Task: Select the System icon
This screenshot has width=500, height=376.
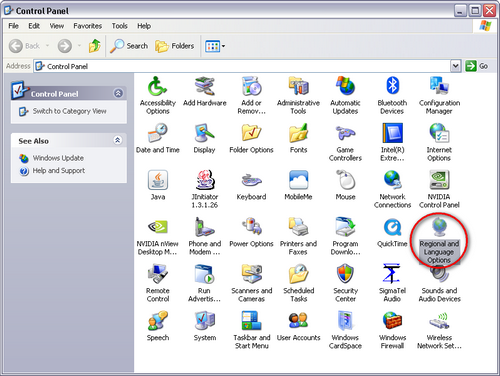Action: pyautogui.click(x=204, y=321)
